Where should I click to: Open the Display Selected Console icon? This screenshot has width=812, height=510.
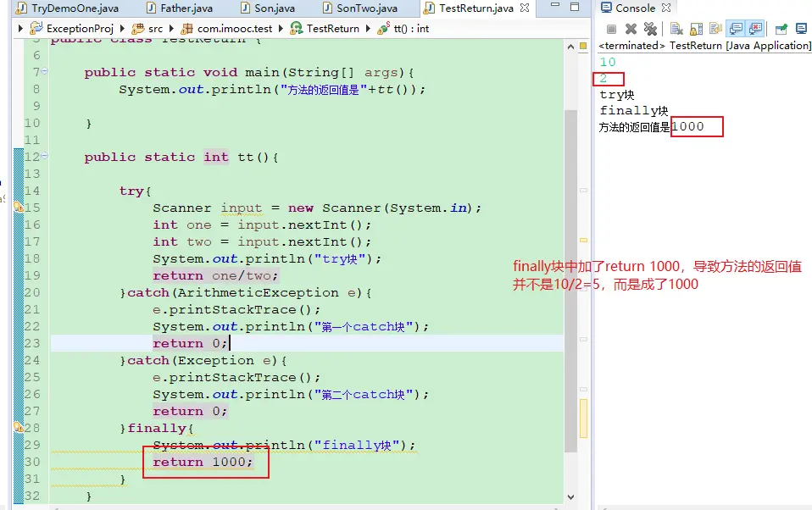click(x=801, y=29)
